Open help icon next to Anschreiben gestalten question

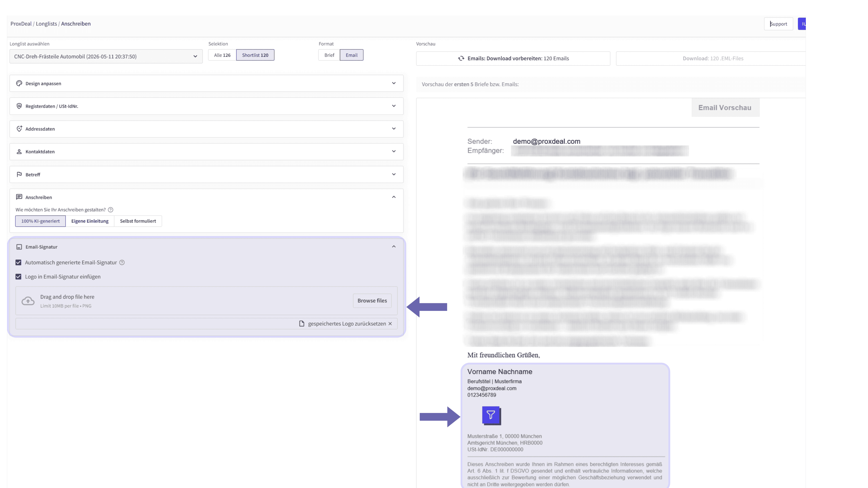pyautogui.click(x=111, y=210)
